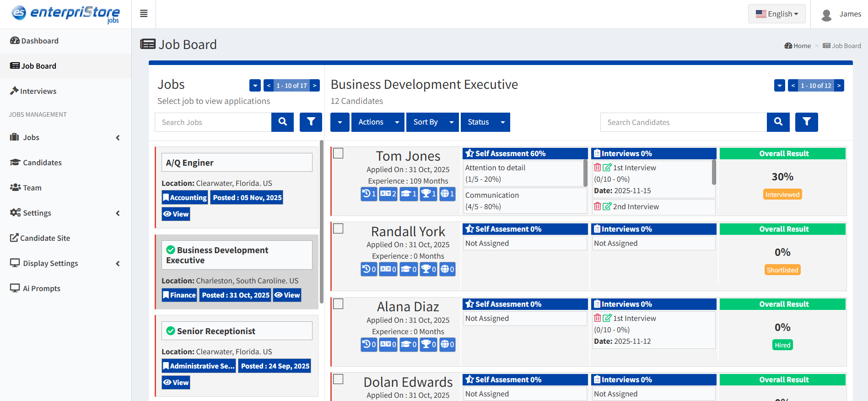This screenshot has height=401, width=868.
Task: Open jobs pagination size dropdown
Action: tap(255, 86)
